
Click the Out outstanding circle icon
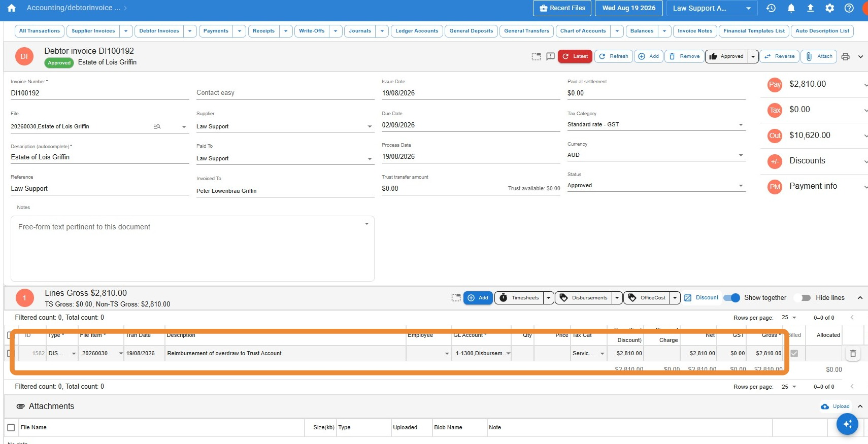(775, 135)
